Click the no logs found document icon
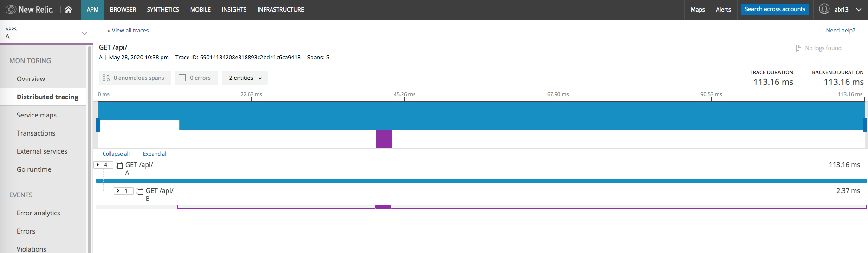868x253 pixels. (x=798, y=48)
